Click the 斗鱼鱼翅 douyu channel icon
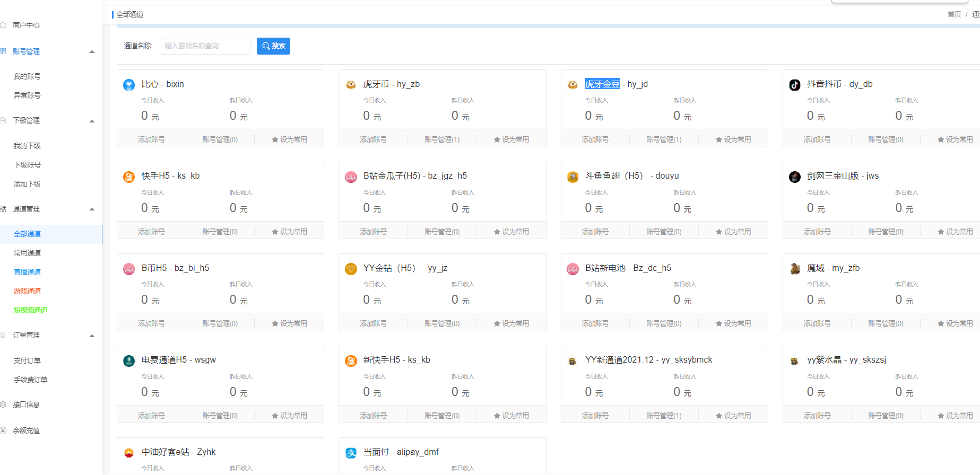Screen dimensions: 980x475 573,177
